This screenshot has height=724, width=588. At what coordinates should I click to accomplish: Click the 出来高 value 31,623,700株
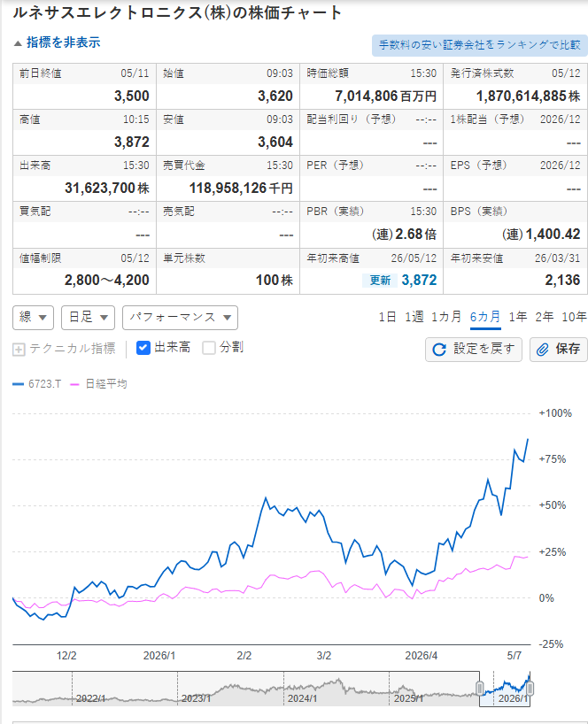(x=107, y=188)
